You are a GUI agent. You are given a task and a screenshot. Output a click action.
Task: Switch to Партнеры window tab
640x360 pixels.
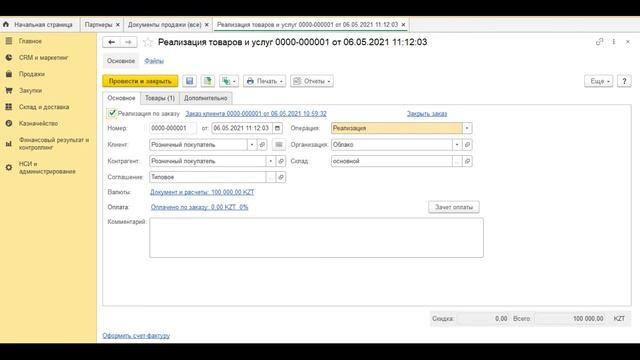coord(98,24)
